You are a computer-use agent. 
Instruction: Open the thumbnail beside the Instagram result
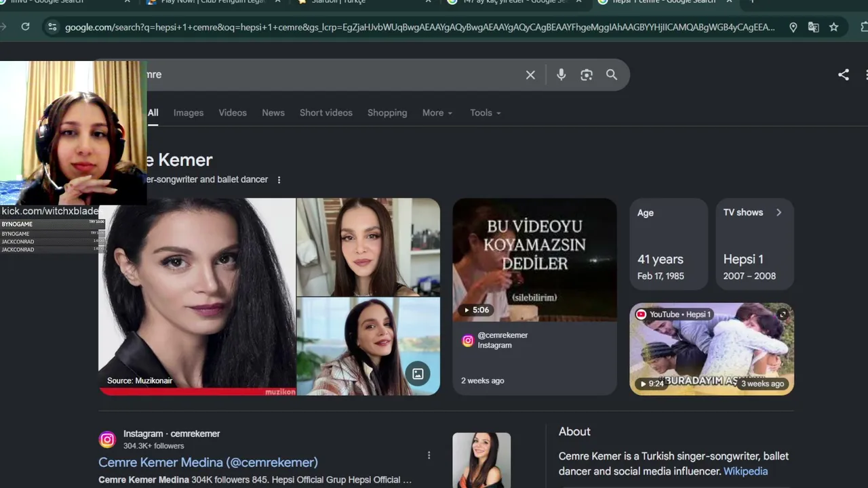point(481,460)
